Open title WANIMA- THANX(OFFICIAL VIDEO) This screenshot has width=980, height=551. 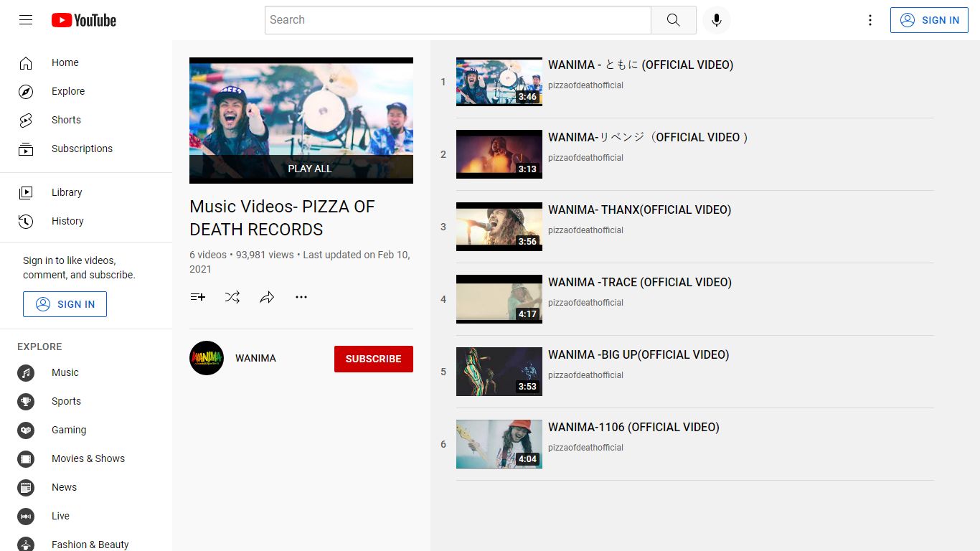pyautogui.click(x=640, y=209)
